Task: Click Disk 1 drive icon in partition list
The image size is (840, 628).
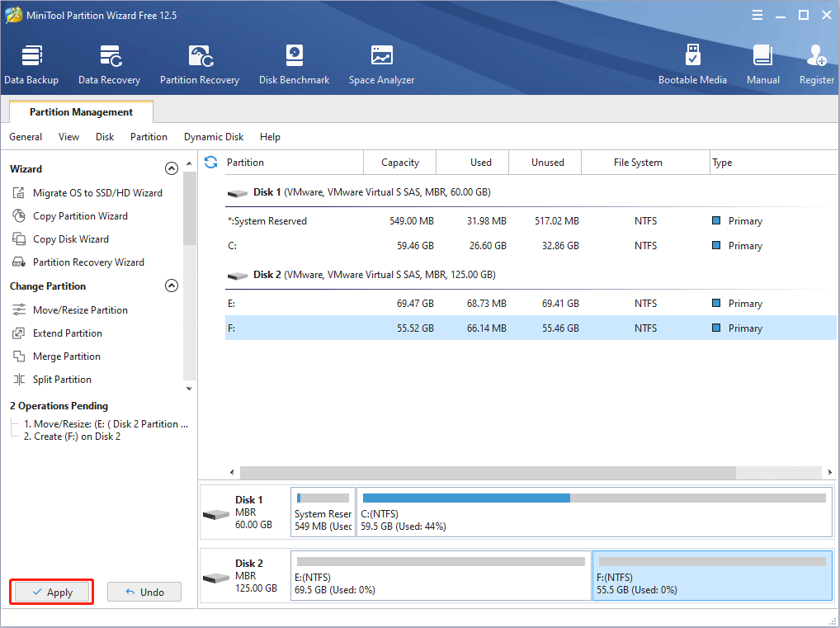Action: [238, 193]
